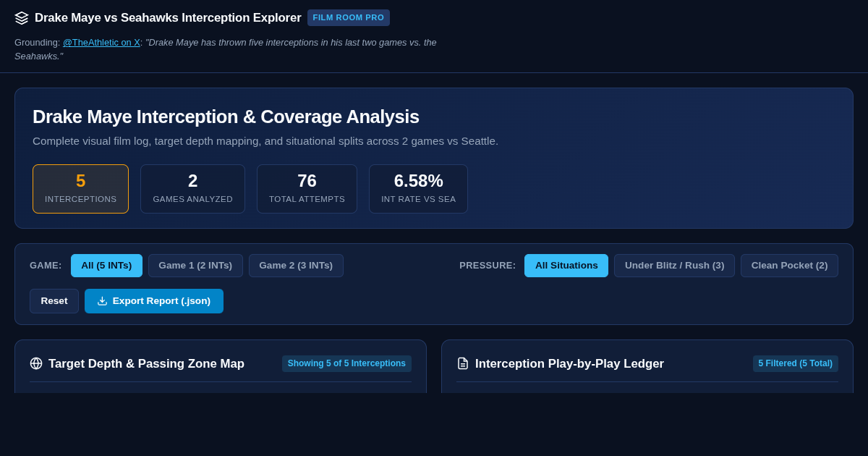The height and width of the screenshot is (456, 868).
Task: Click the GAME: filter label
Action: coord(46,266)
